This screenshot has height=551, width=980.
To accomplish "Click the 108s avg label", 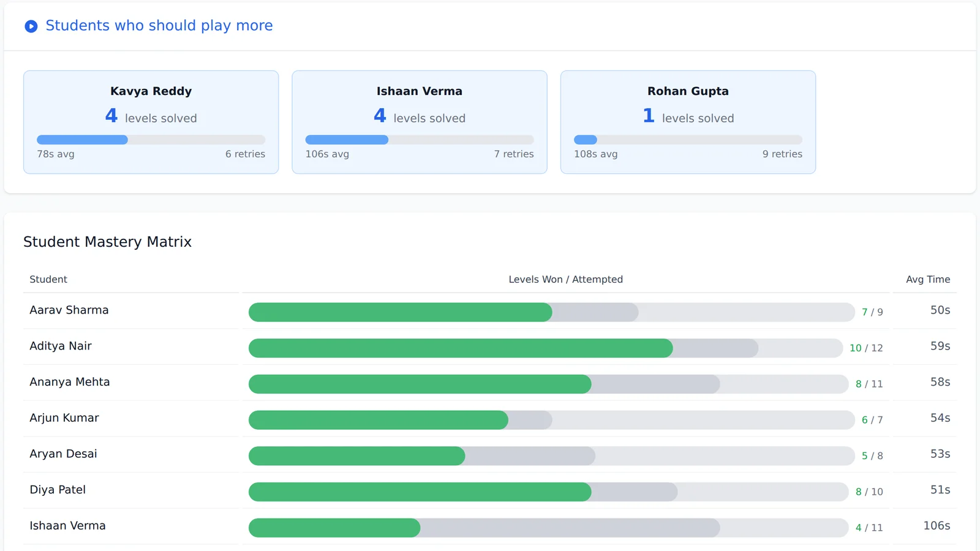I will pyautogui.click(x=596, y=154).
